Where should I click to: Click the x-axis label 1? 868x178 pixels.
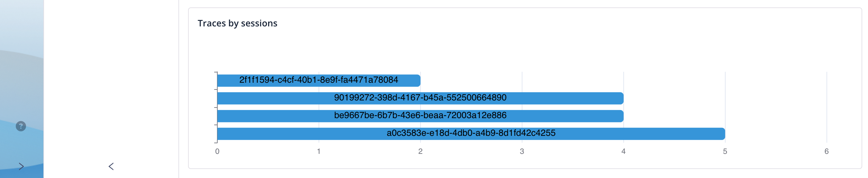[319, 151]
